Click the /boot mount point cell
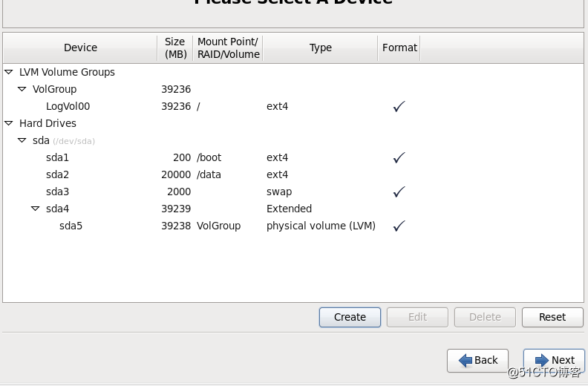Viewport: 588px width, 386px height. (x=209, y=157)
